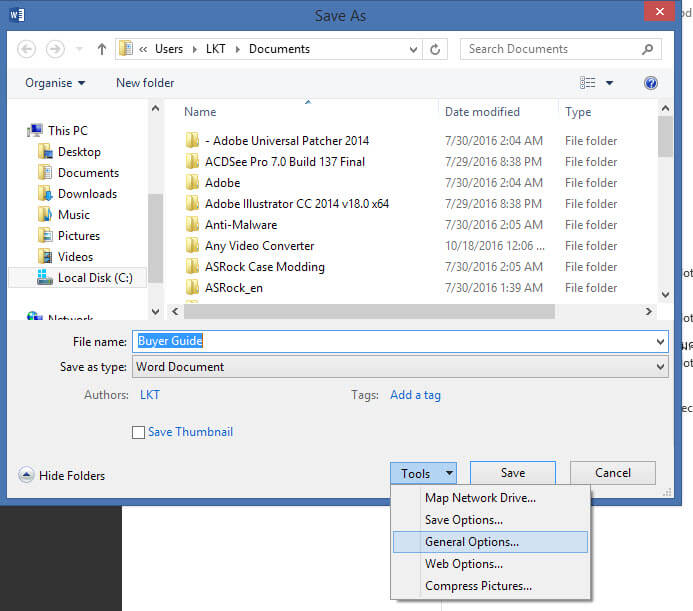The image size is (693, 611).
Task: Click the ASRock_en folder icon
Action: 192,288
